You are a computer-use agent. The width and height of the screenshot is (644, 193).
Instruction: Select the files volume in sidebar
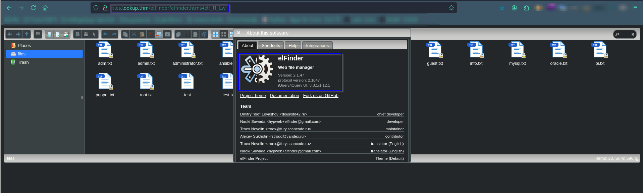click(44, 54)
